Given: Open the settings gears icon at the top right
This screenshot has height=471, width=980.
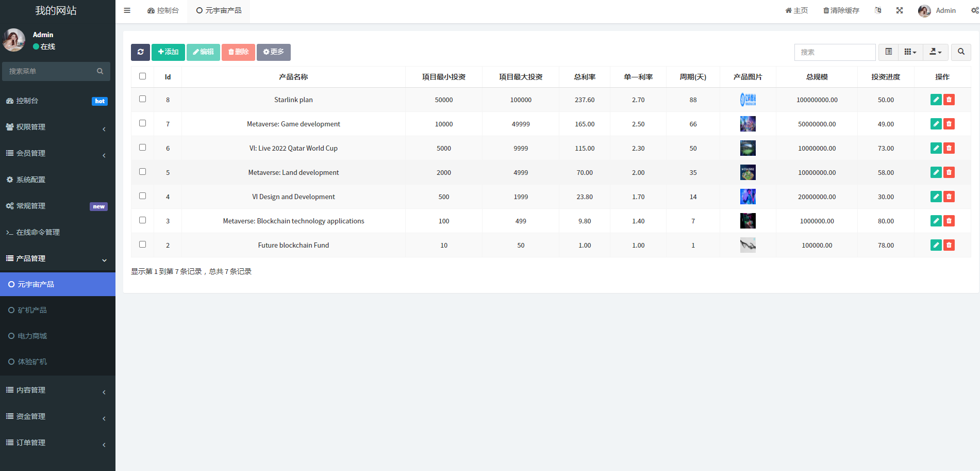Looking at the screenshot, I should (x=975, y=10).
